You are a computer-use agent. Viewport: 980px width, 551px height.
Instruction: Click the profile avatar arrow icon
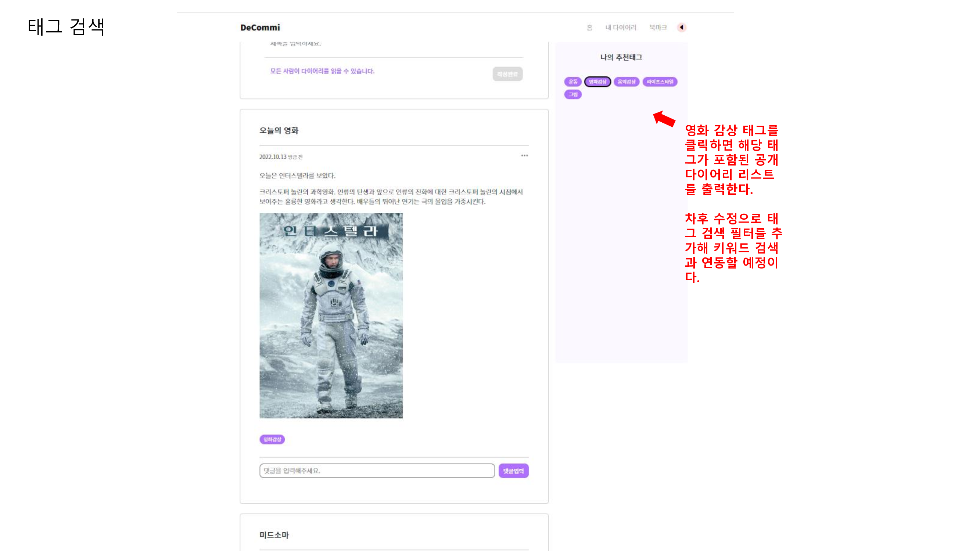click(682, 28)
